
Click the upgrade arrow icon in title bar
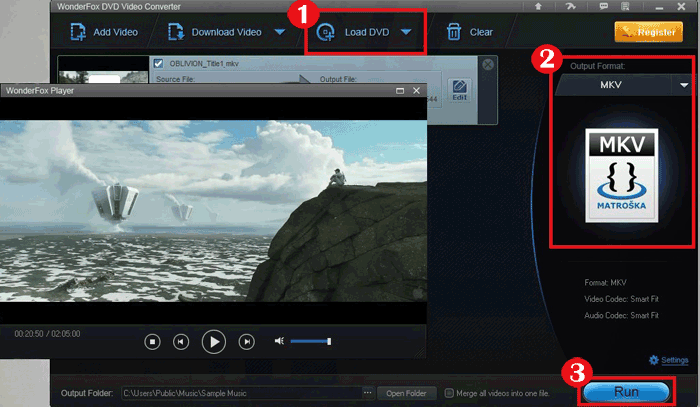click(538, 6)
